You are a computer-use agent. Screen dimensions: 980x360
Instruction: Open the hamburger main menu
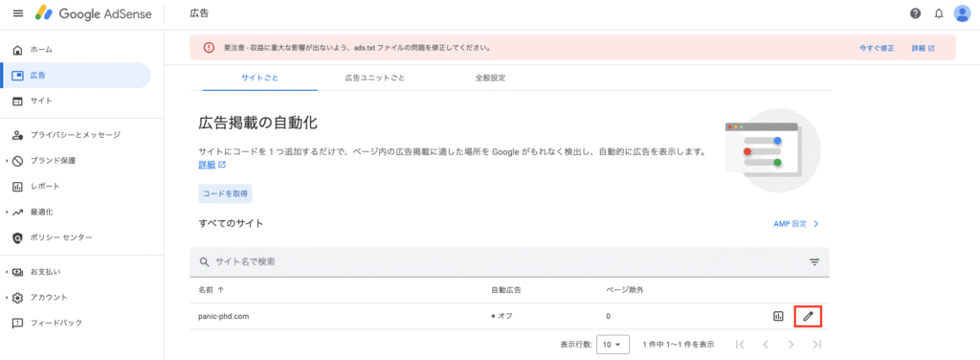17,13
